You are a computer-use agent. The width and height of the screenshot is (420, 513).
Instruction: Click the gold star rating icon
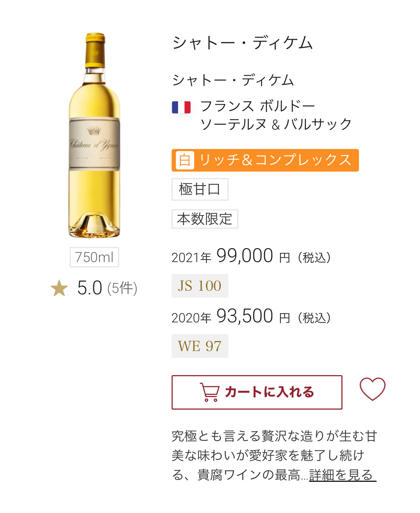[x=59, y=288]
